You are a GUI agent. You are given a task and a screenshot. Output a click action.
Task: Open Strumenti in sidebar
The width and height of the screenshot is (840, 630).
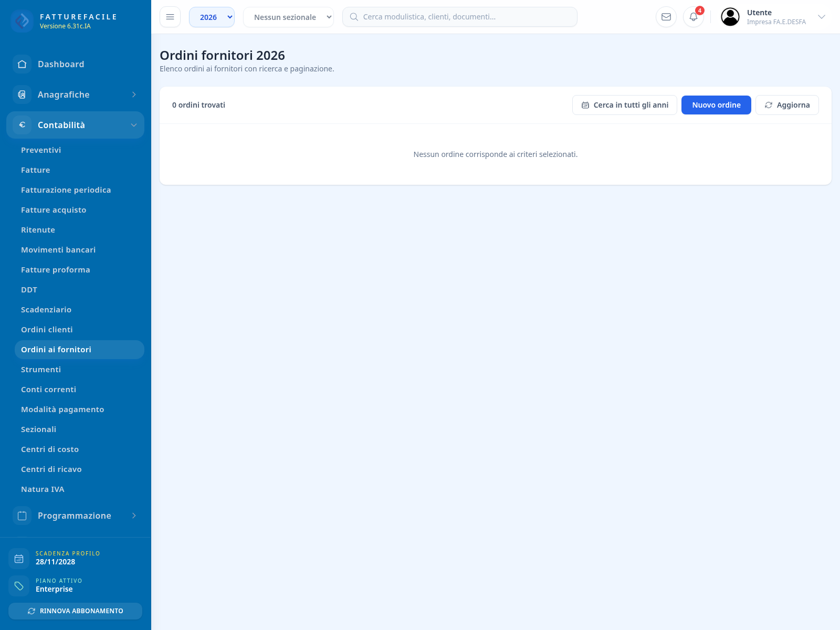(x=79, y=370)
